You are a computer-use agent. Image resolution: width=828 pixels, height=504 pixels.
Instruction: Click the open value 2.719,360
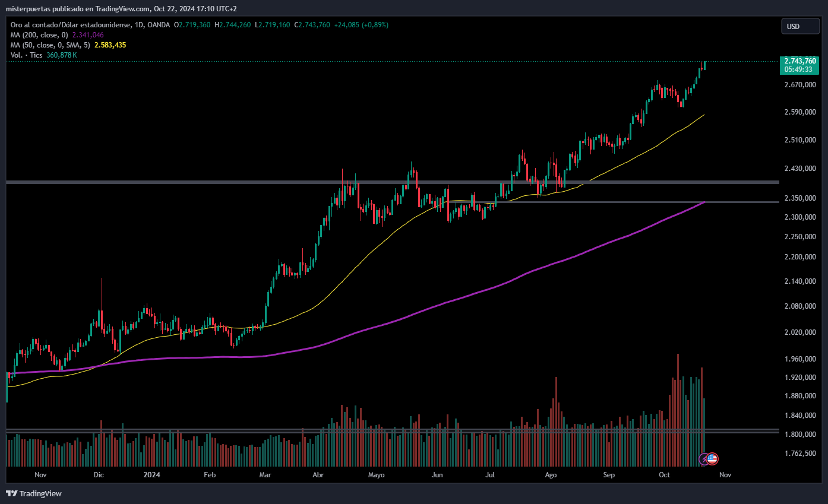(x=194, y=25)
